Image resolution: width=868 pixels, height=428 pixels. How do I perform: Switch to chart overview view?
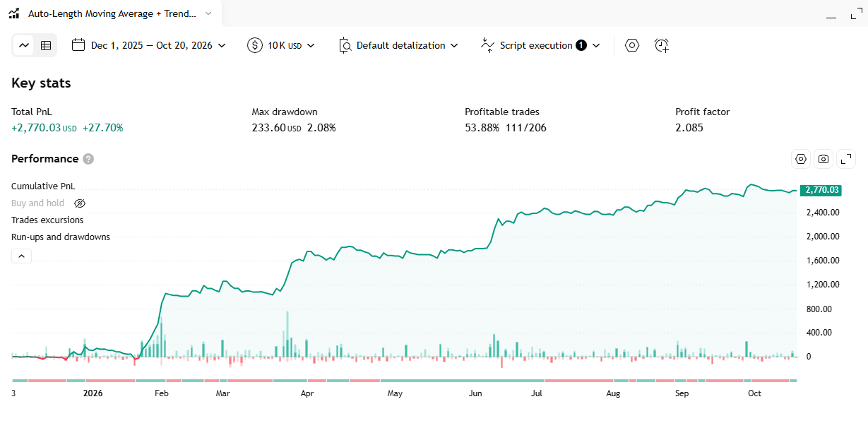tap(25, 45)
